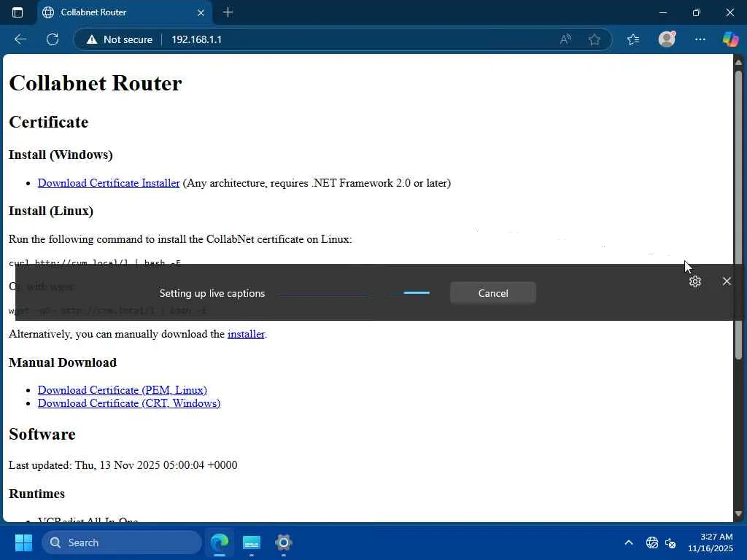Open the tab actions menu icon
Viewport: 747px width, 560px height.
18,12
